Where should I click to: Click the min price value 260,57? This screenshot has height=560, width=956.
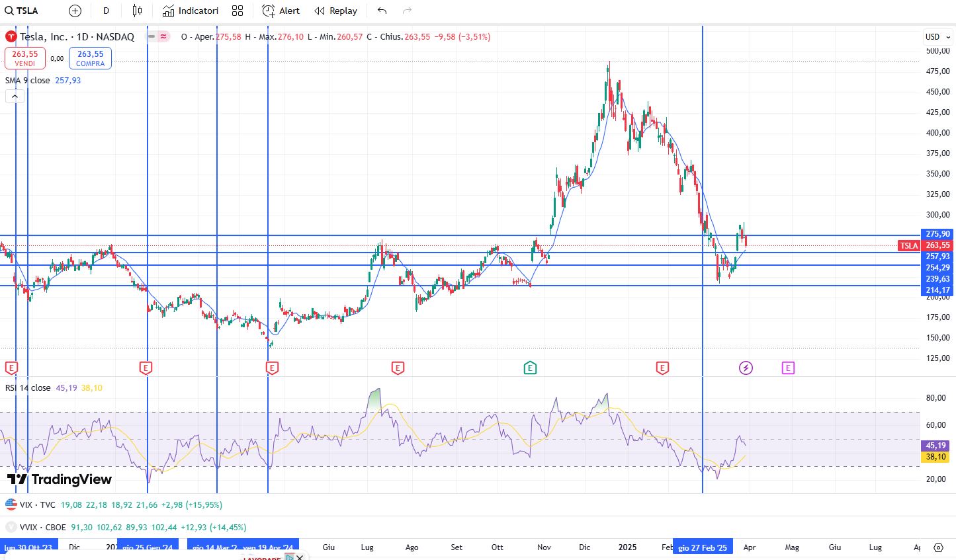[350, 37]
